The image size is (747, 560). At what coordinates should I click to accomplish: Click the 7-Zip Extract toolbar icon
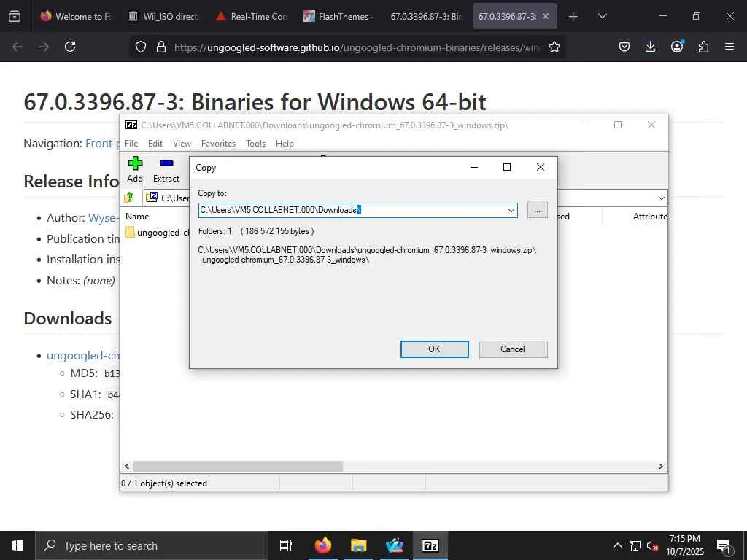166,163
